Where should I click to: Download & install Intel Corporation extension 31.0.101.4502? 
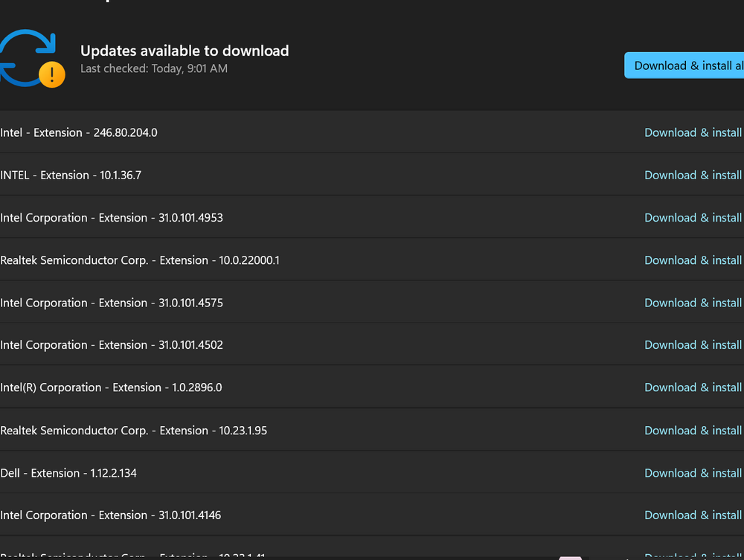pyautogui.click(x=693, y=344)
